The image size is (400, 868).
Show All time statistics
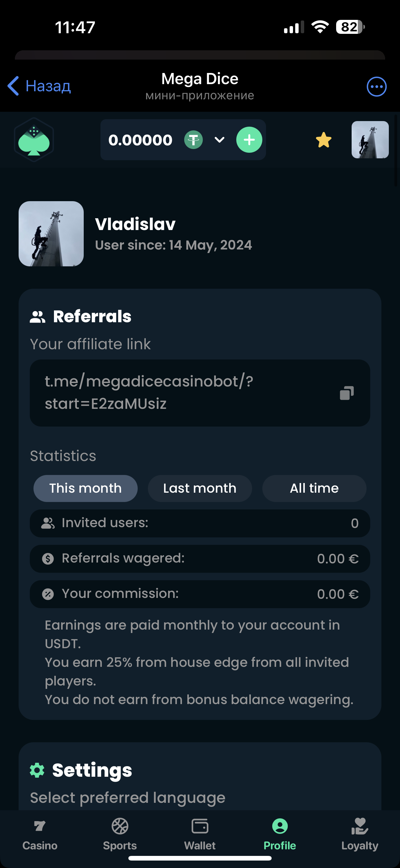(x=314, y=488)
